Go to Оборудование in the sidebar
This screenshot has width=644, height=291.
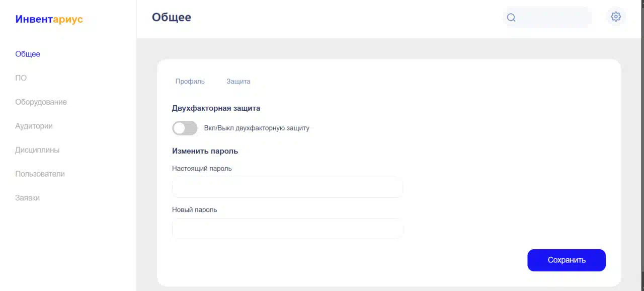(x=41, y=102)
